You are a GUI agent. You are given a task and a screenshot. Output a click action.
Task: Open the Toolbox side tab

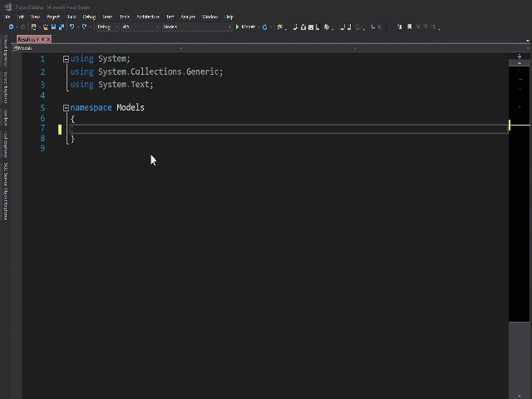click(6, 117)
